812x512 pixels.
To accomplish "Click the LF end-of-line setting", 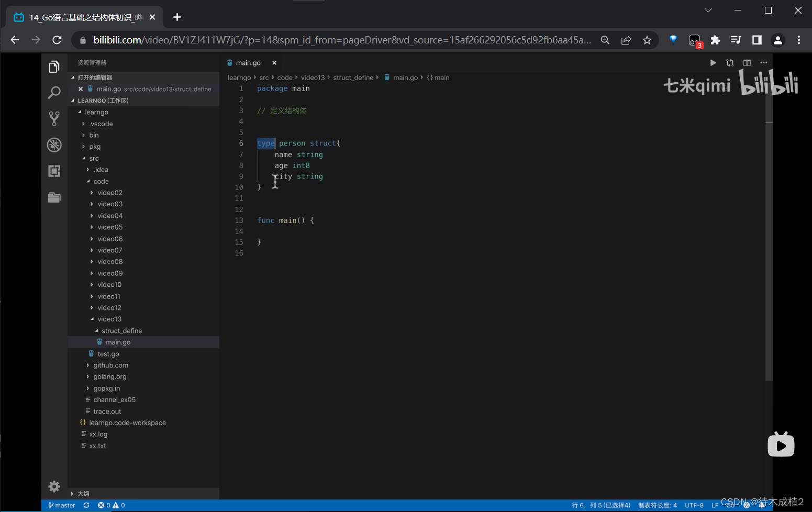I will click(715, 505).
